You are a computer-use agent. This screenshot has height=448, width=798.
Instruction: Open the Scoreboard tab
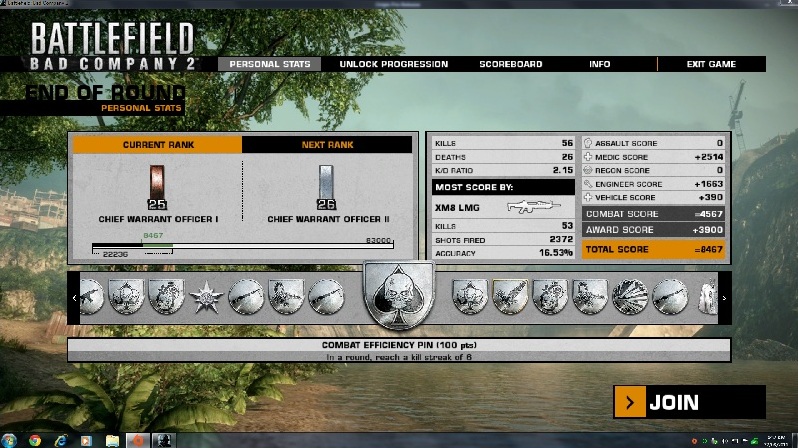[510, 64]
